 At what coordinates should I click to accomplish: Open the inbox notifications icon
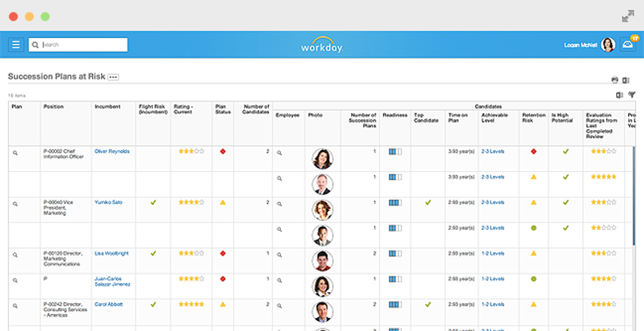627,45
